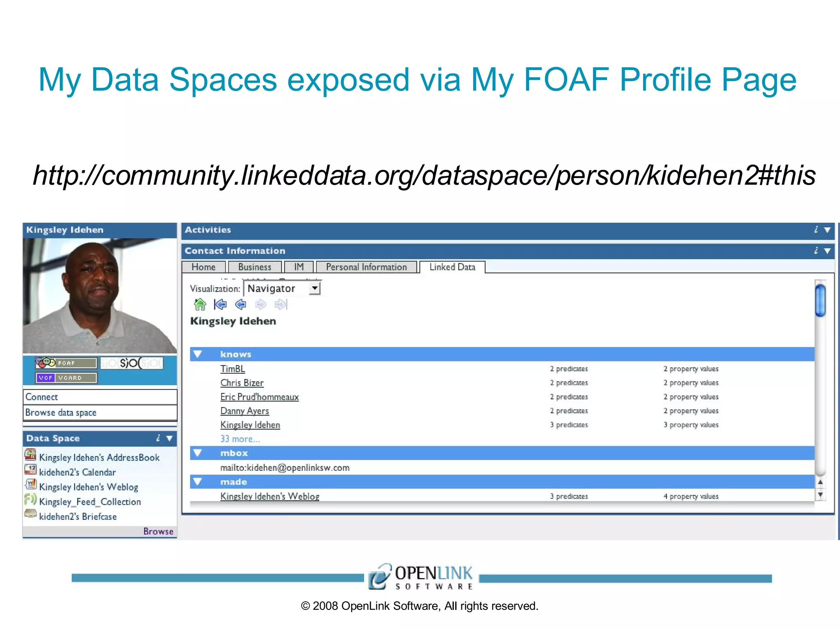Screen dimensions: 840x630
Task: Click the green Home navigator icon
Action: click(200, 304)
